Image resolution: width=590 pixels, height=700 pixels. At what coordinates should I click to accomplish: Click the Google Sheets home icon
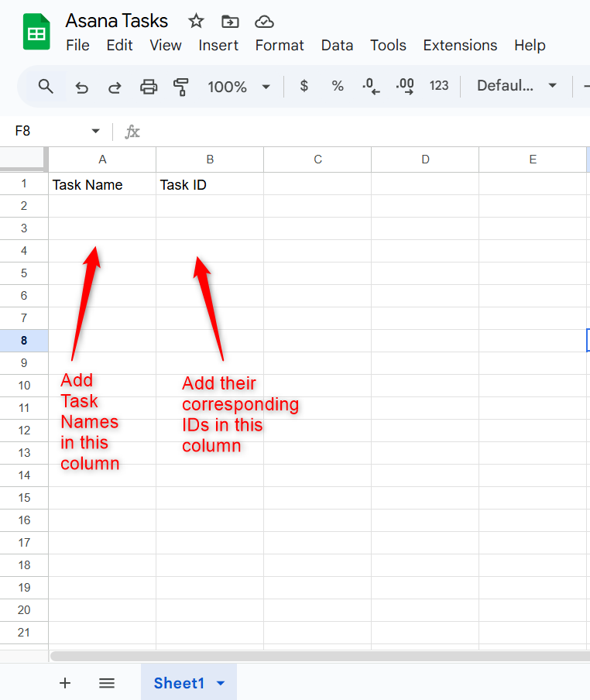[x=36, y=32]
